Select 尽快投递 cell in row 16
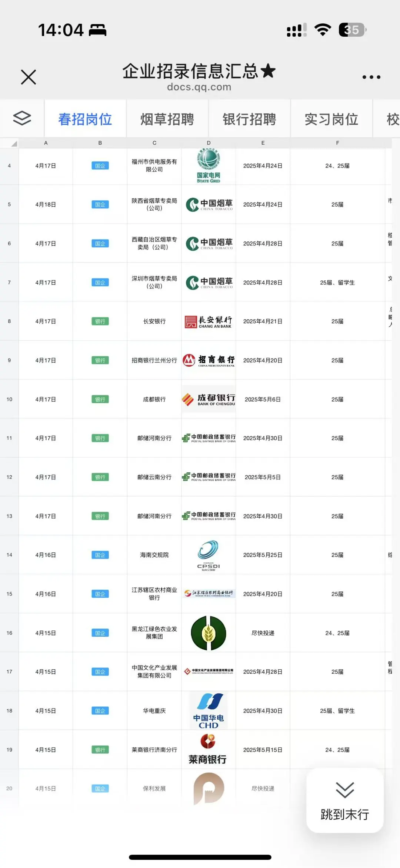The width and height of the screenshot is (400, 868). pyautogui.click(x=263, y=633)
